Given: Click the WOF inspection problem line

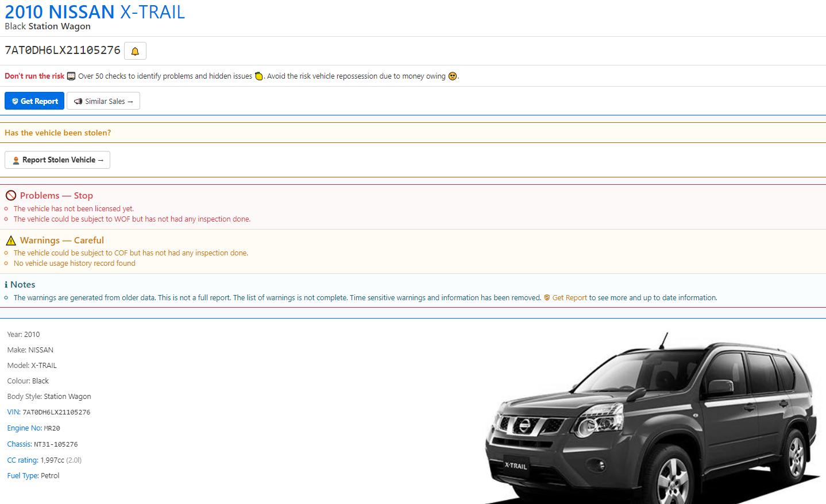Looking at the screenshot, I should [132, 219].
